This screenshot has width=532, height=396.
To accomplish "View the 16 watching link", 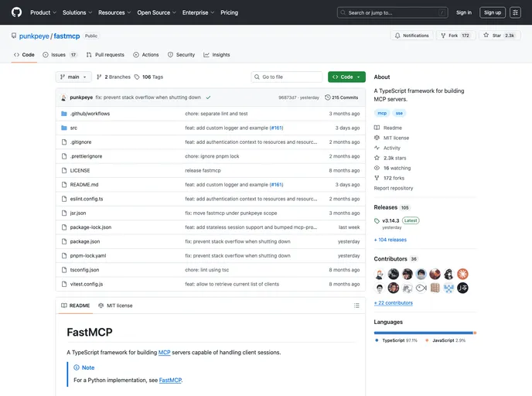I will (392, 169).
